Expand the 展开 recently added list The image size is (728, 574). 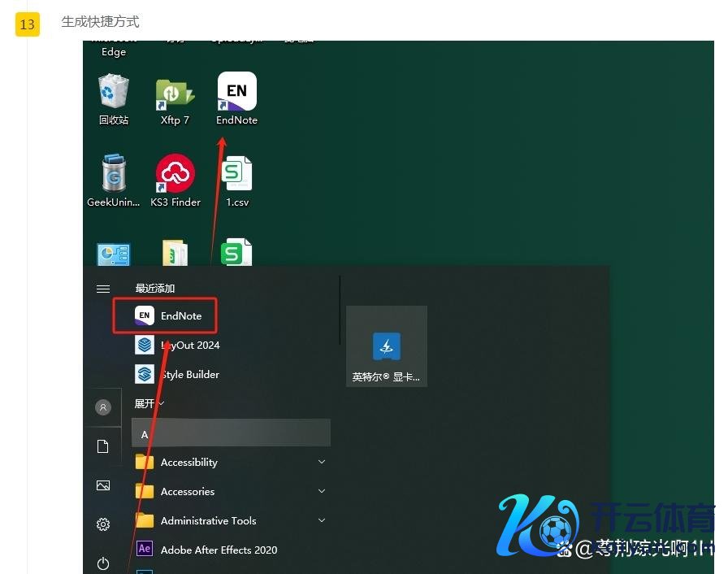pyautogui.click(x=149, y=403)
